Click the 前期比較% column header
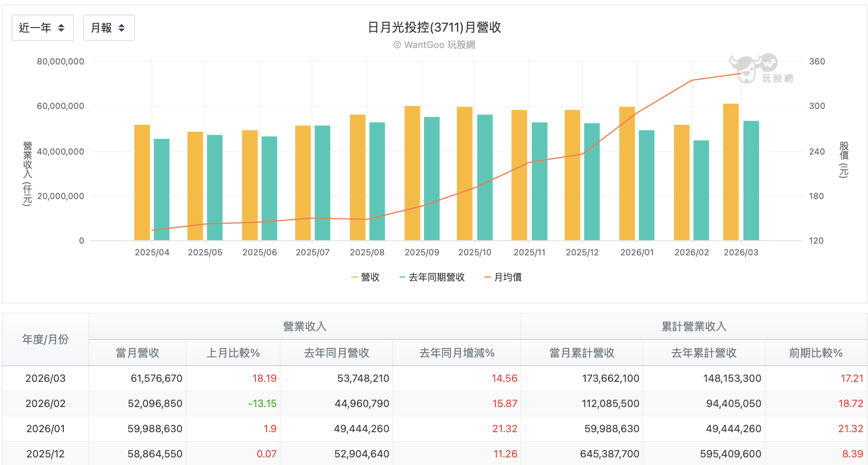 pos(816,353)
